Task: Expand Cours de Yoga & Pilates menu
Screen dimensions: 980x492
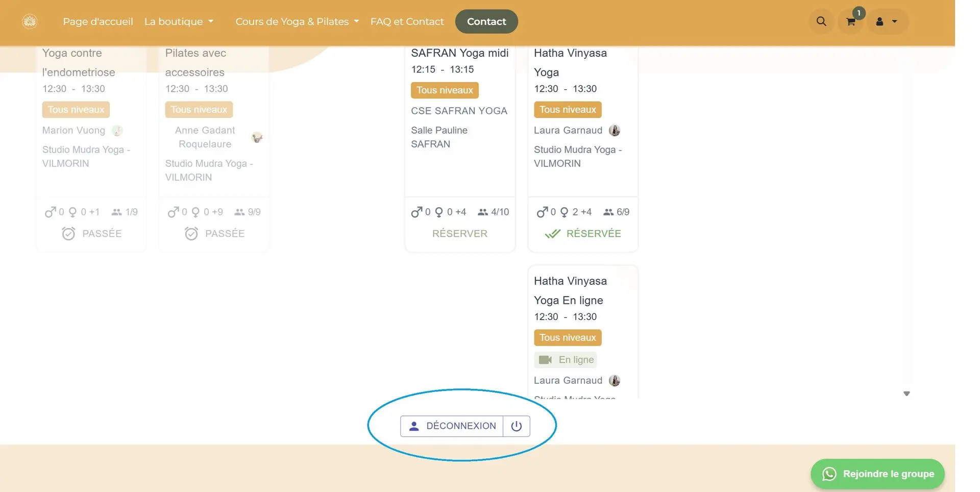Action: tap(297, 21)
